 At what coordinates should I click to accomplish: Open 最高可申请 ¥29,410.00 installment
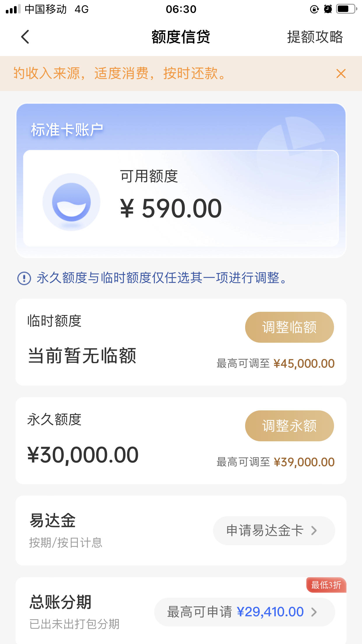(245, 612)
